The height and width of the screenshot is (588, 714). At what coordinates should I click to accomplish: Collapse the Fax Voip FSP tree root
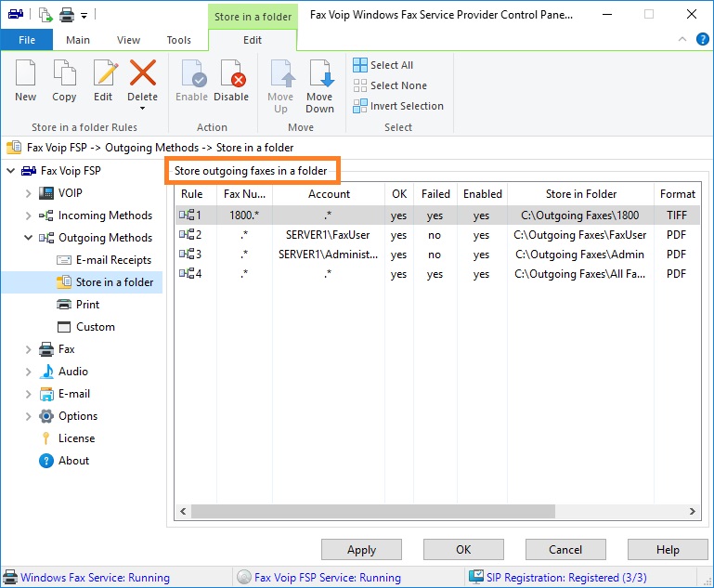11,171
